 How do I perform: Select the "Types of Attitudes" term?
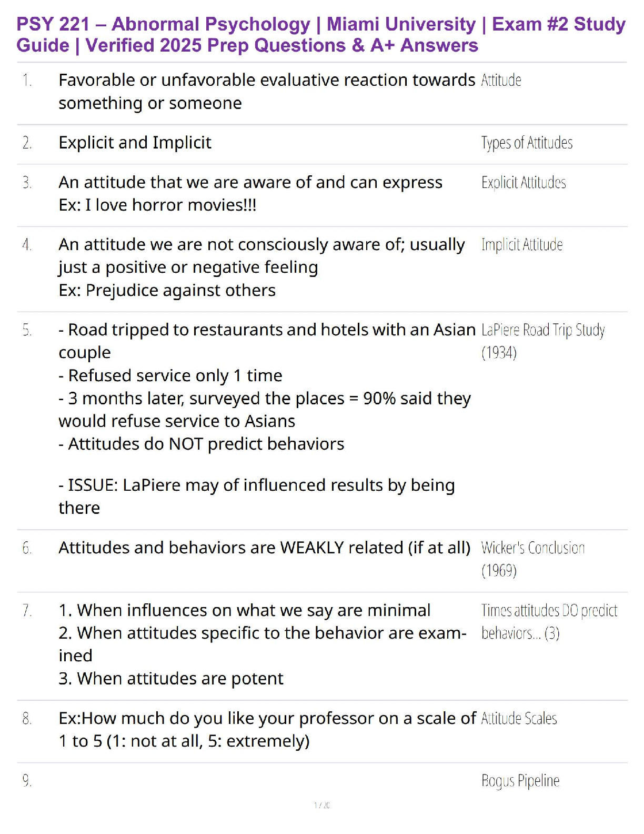(x=527, y=143)
